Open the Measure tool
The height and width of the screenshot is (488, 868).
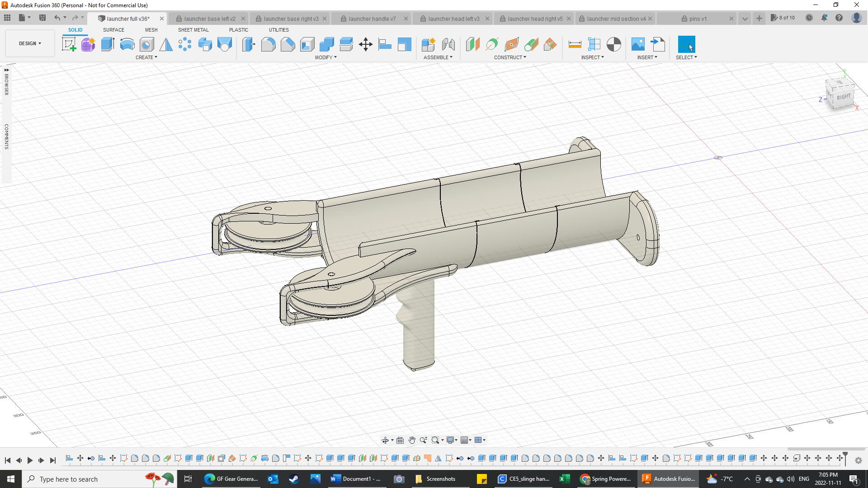coord(575,44)
